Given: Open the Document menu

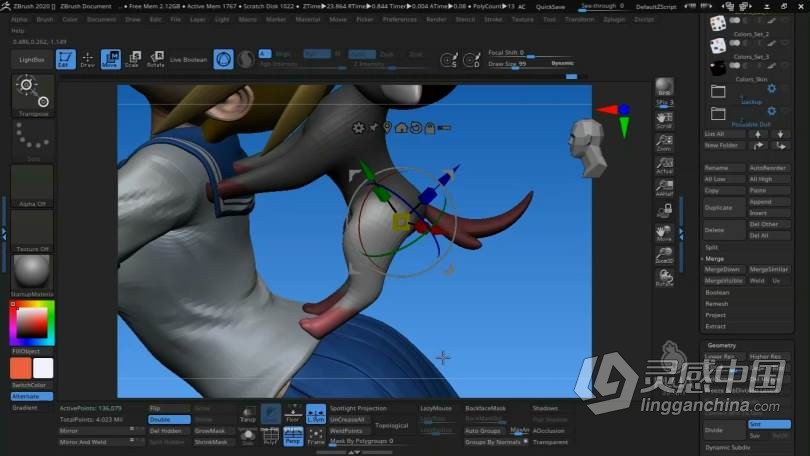Looking at the screenshot, I should [101, 19].
